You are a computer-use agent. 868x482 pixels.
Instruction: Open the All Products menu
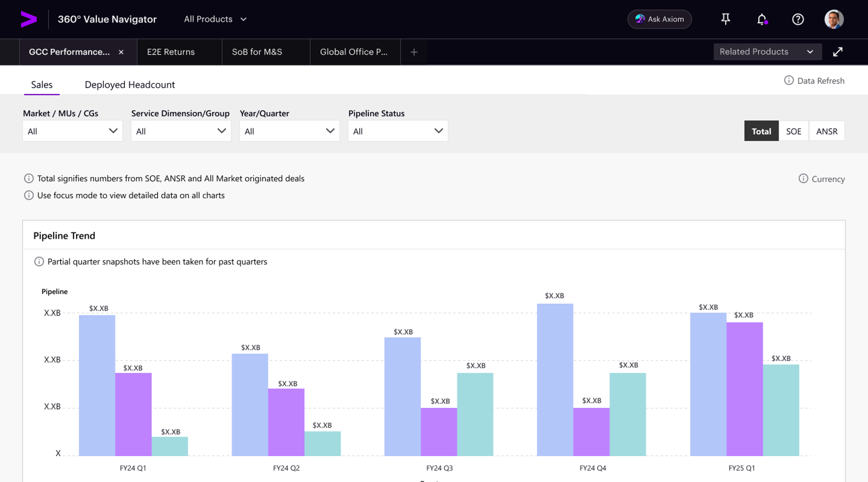[214, 19]
